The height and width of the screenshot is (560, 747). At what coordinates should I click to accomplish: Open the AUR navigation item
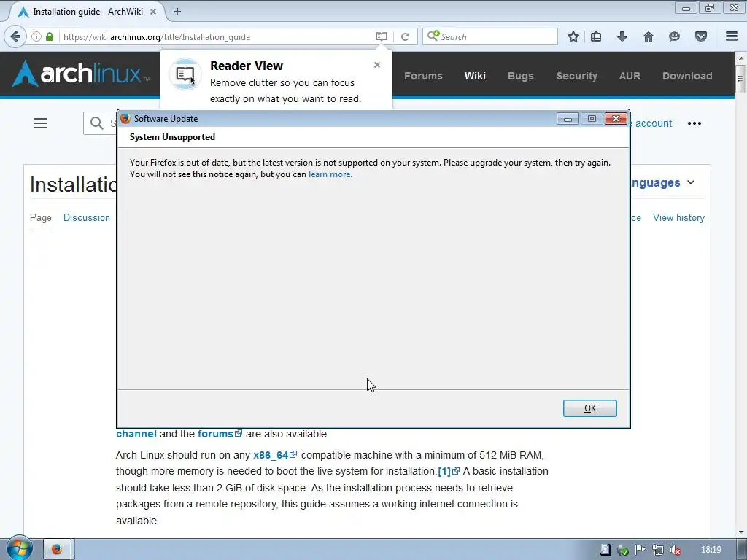[x=630, y=76]
